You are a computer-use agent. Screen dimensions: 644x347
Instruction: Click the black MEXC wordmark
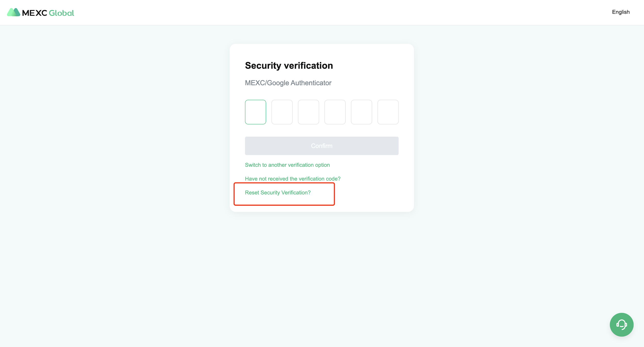tap(35, 13)
